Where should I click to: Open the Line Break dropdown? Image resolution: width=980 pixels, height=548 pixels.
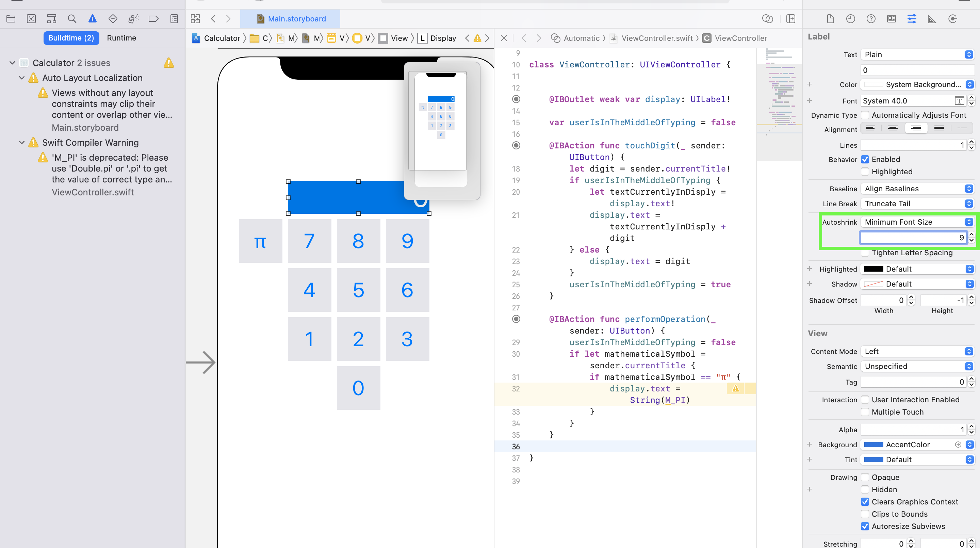(917, 204)
